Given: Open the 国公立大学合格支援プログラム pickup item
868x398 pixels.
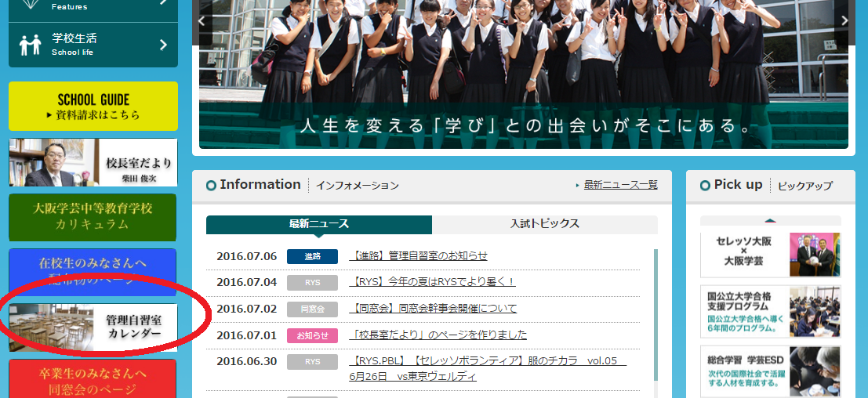Looking at the screenshot, I should [x=770, y=310].
